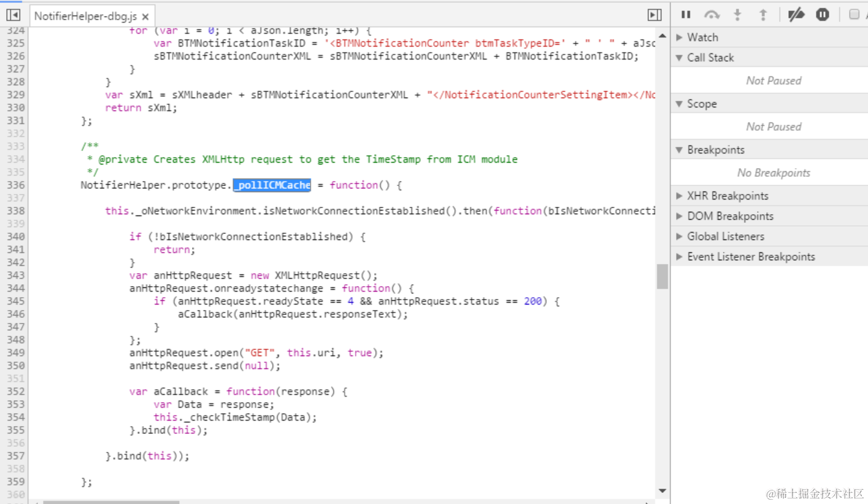Image resolution: width=868 pixels, height=504 pixels.
Task: Click the 'return sXml;' statement
Action: (x=141, y=107)
